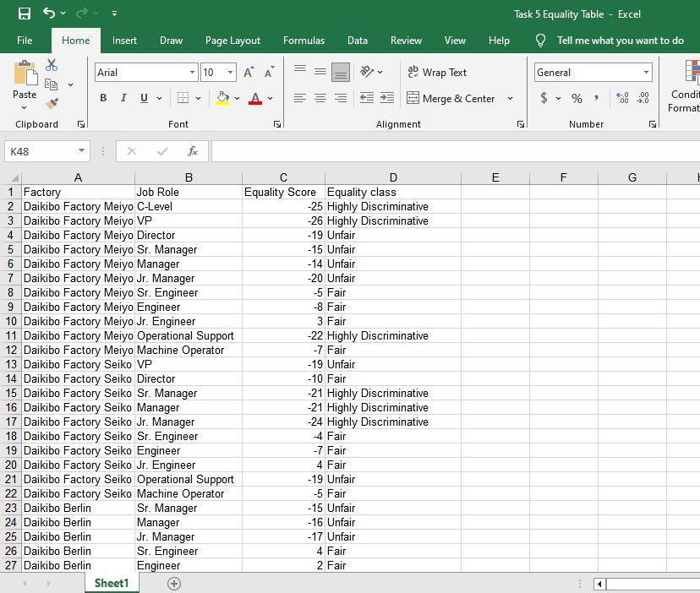This screenshot has width=700, height=593.
Task: Open the File tab
Action: click(x=25, y=41)
